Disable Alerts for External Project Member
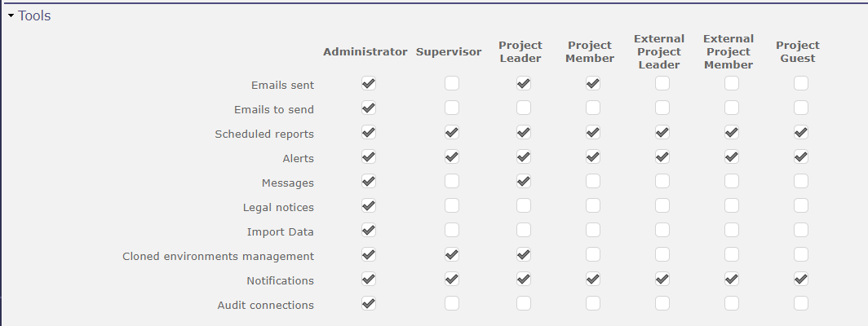The height and width of the screenshot is (326, 868). (x=732, y=157)
